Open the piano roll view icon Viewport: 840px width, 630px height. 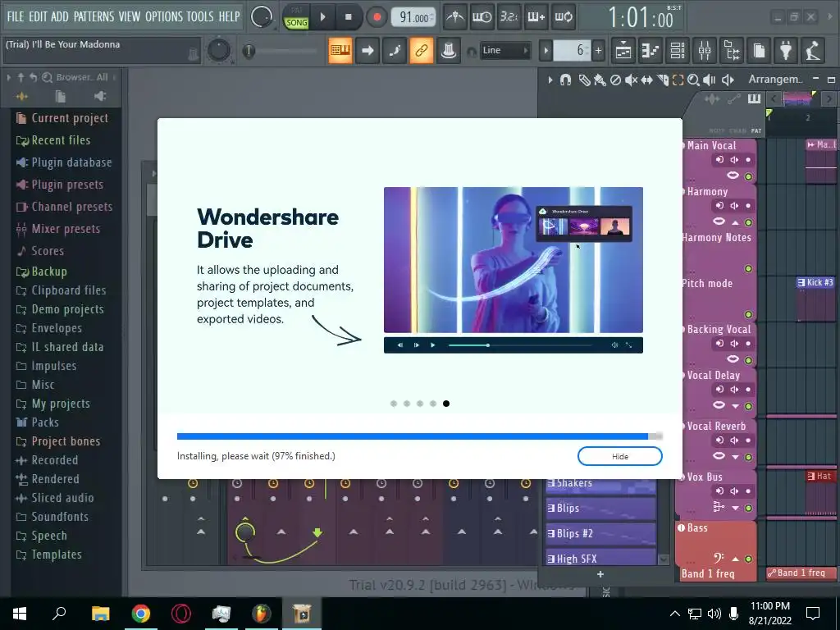pos(651,50)
